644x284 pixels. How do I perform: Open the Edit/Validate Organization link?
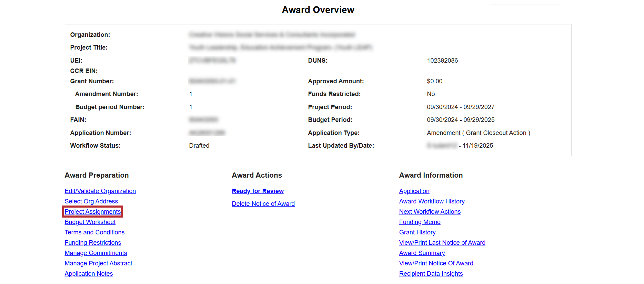pyautogui.click(x=100, y=191)
